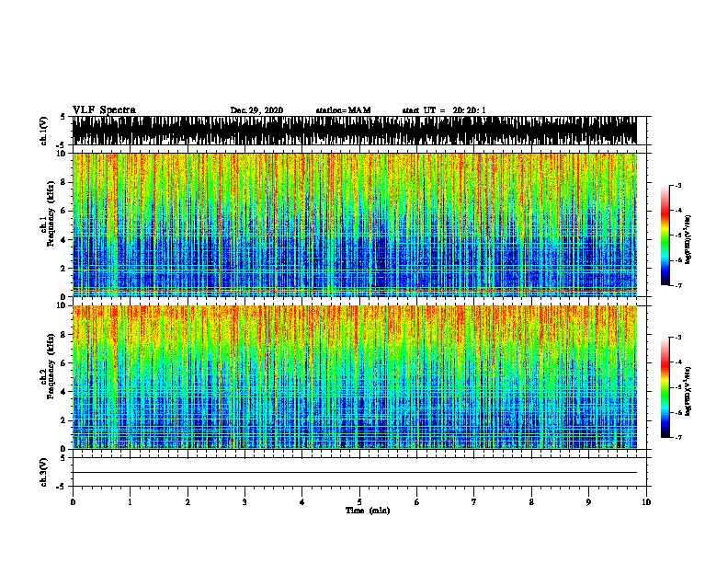The image size is (728, 563).
Task: Click the "-3" label on ch.1 color bar
Action: (x=678, y=186)
